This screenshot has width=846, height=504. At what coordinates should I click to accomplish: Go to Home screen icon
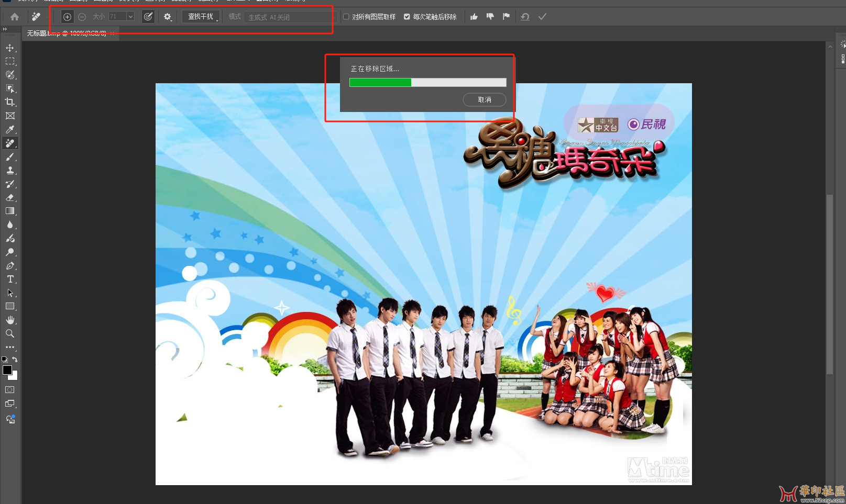[x=15, y=17]
